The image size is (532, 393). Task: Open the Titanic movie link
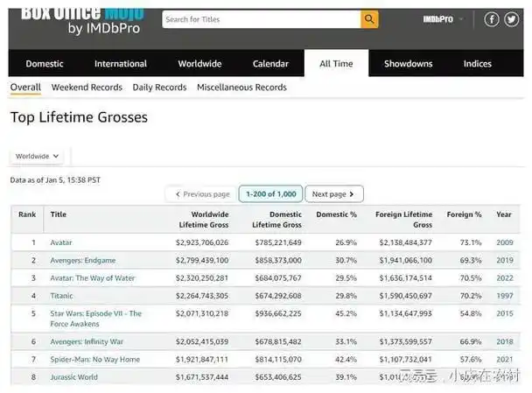tap(62, 295)
